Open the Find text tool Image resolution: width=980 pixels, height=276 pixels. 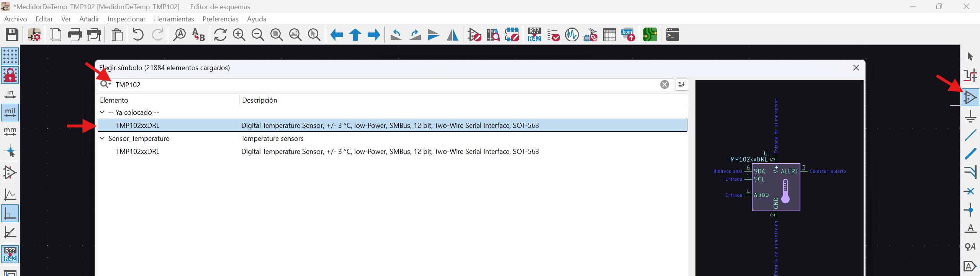pos(179,35)
